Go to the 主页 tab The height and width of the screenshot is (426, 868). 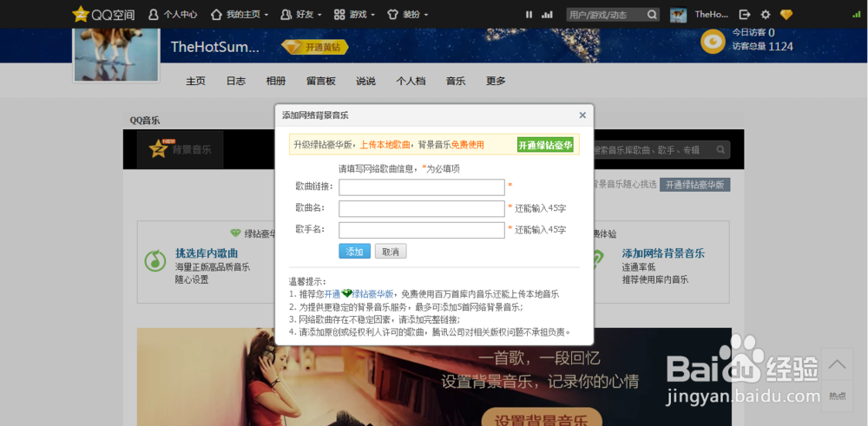tap(195, 82)
